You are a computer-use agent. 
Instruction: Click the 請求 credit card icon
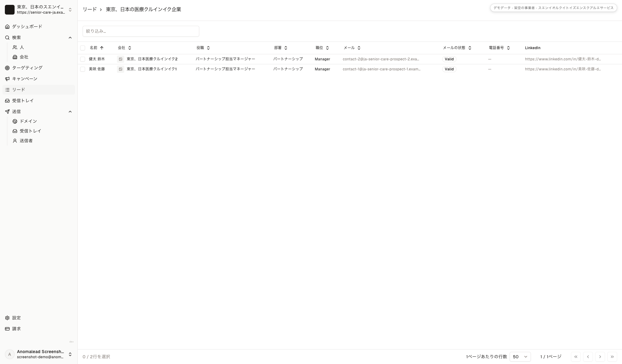[7, 329]
